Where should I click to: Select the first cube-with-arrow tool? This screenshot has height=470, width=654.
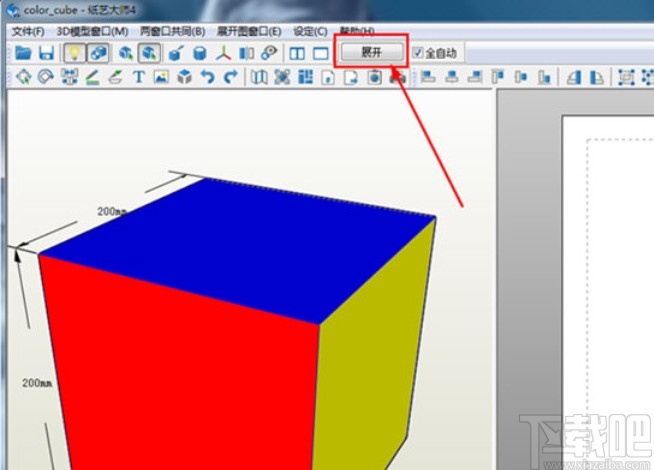pos(126,53)
